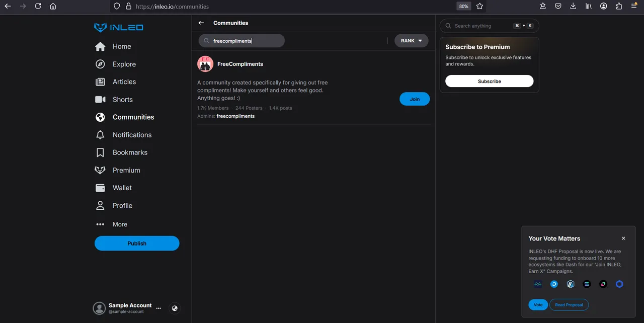Go back with the Communities arrow
The width and height of the screenshot is (644, 323).
point(201,23)
